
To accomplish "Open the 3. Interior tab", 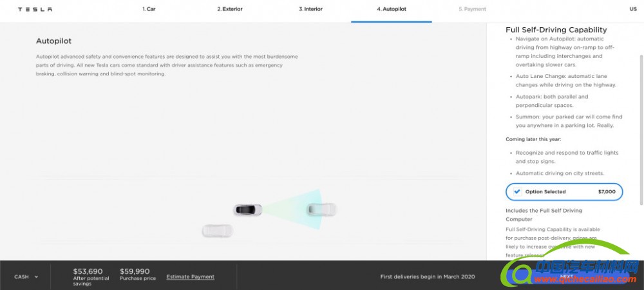I will [x=310, y=10].
